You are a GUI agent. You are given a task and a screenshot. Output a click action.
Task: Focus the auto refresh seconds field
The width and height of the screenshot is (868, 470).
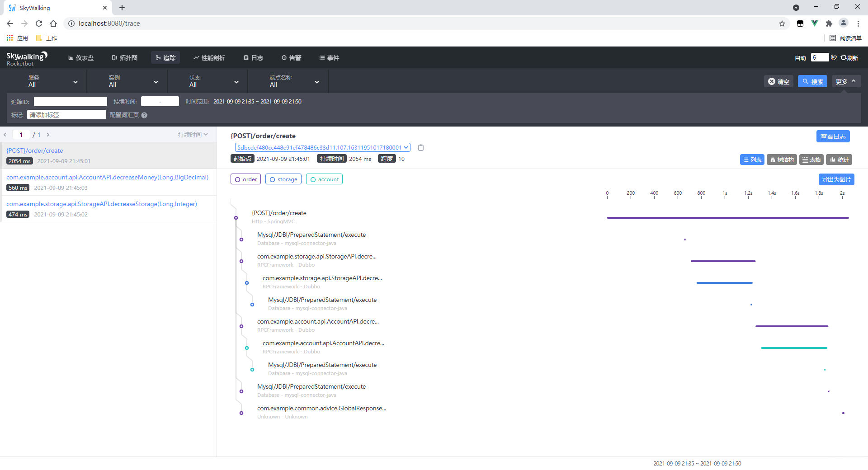[x=820, y=57]
